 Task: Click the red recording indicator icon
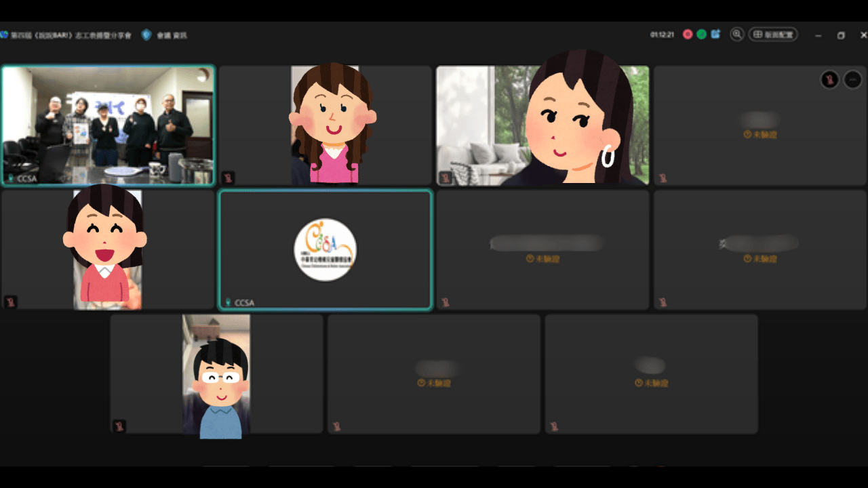(688, 35)
